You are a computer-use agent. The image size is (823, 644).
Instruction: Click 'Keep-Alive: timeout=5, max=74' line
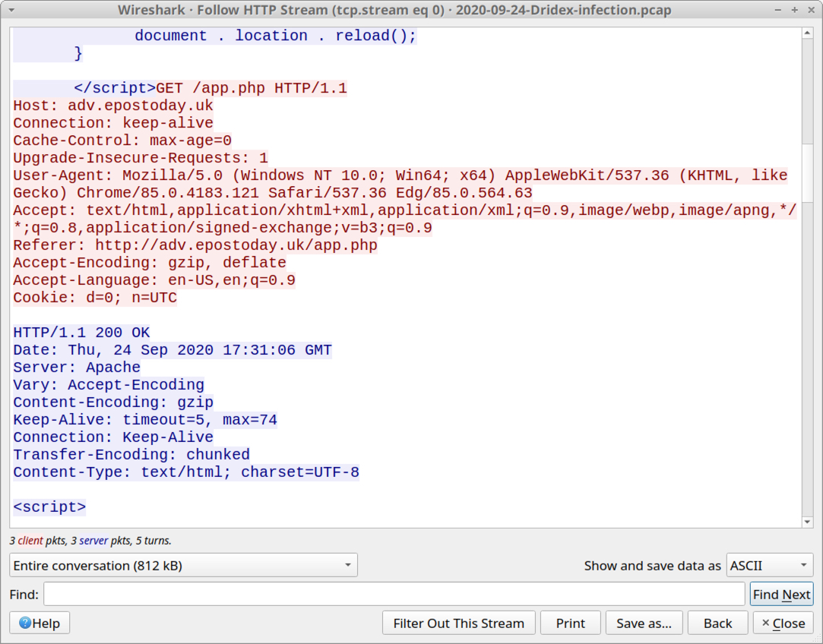[x=145, y=419]
